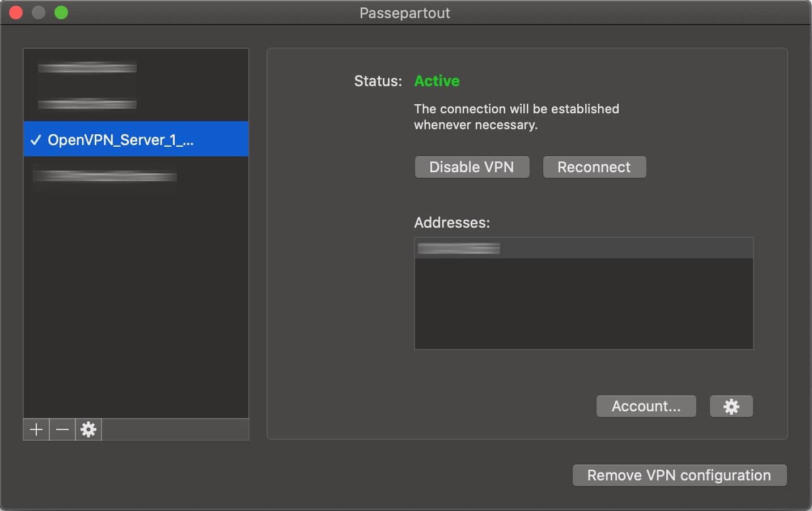Click the checkmark beside OpenVPN_Server_1
Screen dimensions: 812x511
coord(35,140)
